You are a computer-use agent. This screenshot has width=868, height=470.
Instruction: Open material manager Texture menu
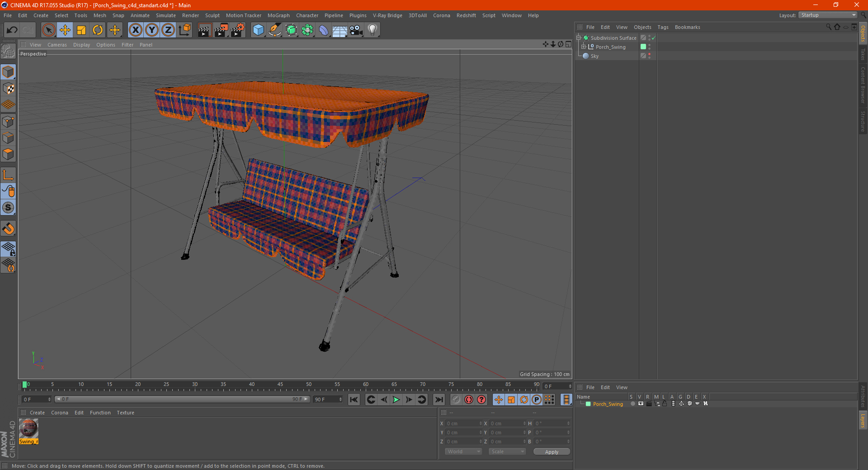[x=125, y=413]
